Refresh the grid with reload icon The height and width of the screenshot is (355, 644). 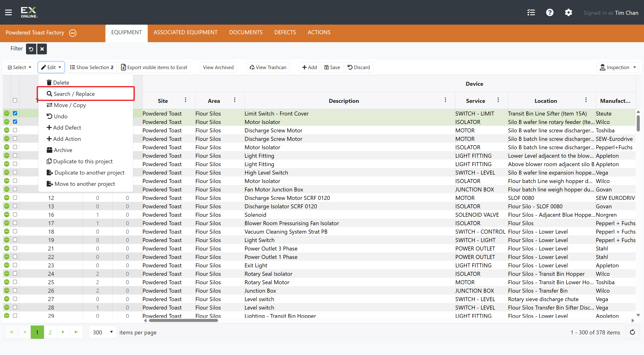coord(632,332)
